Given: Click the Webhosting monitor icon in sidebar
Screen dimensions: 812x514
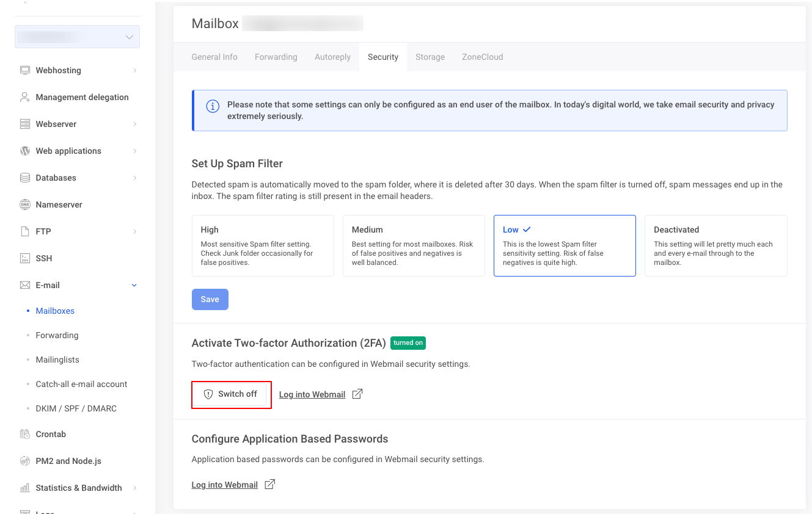Looking at the screenshot, I should (x=25, y=70).
